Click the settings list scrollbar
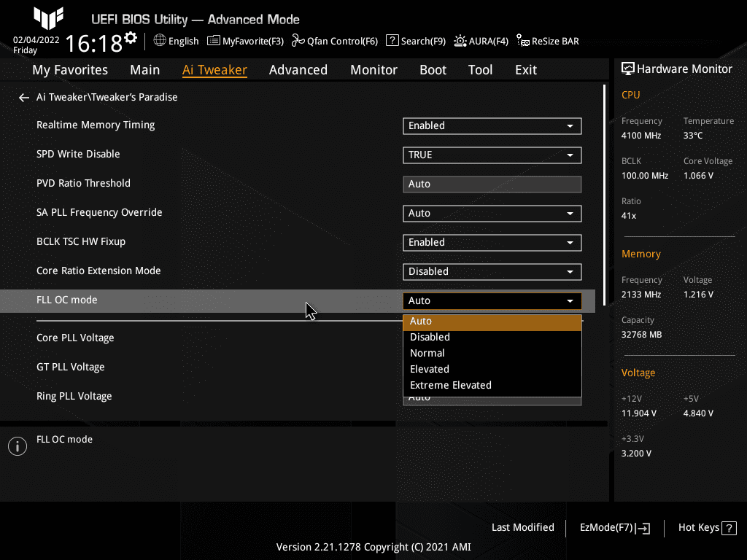The image size is (747, 560). (605, 195)
